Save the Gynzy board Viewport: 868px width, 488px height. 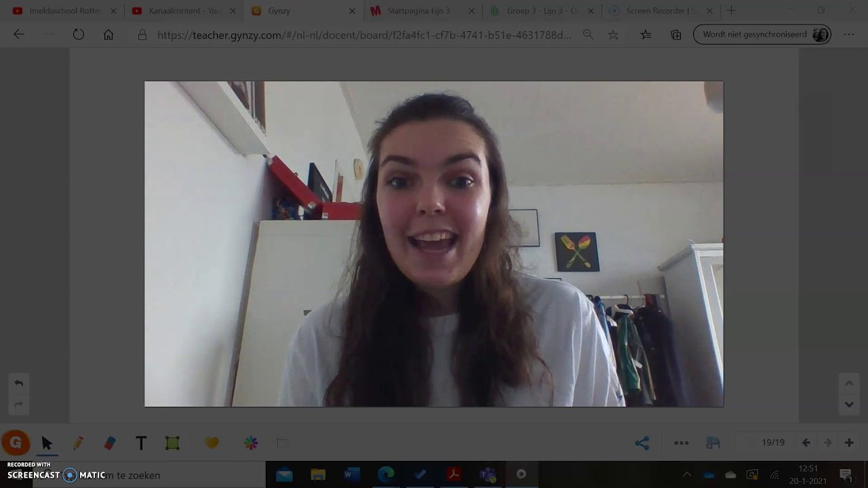[x=713, y=443]
